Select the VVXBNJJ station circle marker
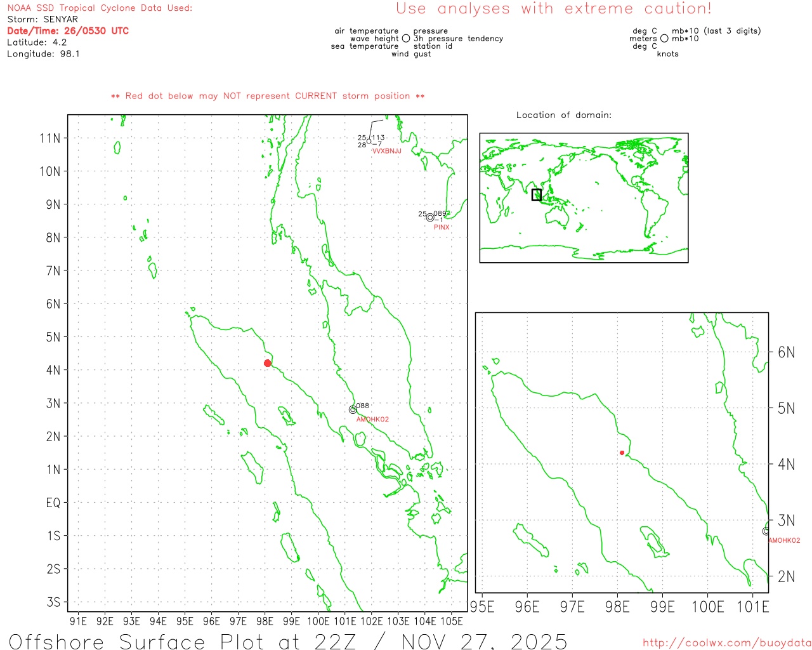The image size is (812, 650). pos(369,142)
